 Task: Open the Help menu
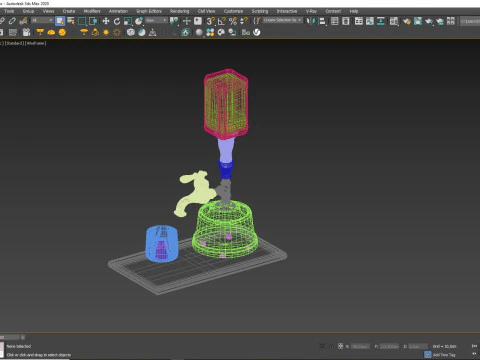(x=354, y=11)
